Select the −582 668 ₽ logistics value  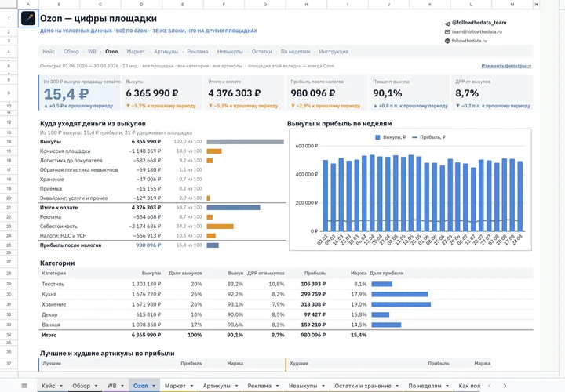pyautogui.click(x=147, y=161)
